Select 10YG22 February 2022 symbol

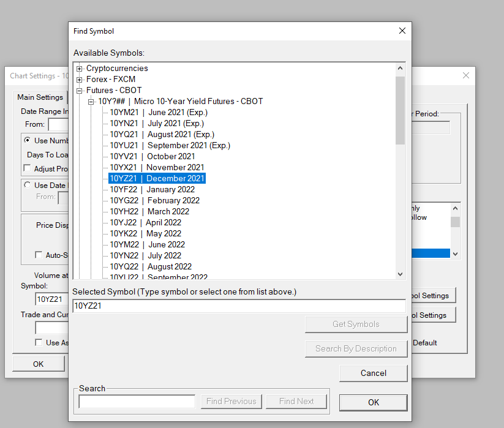(154, 200)
